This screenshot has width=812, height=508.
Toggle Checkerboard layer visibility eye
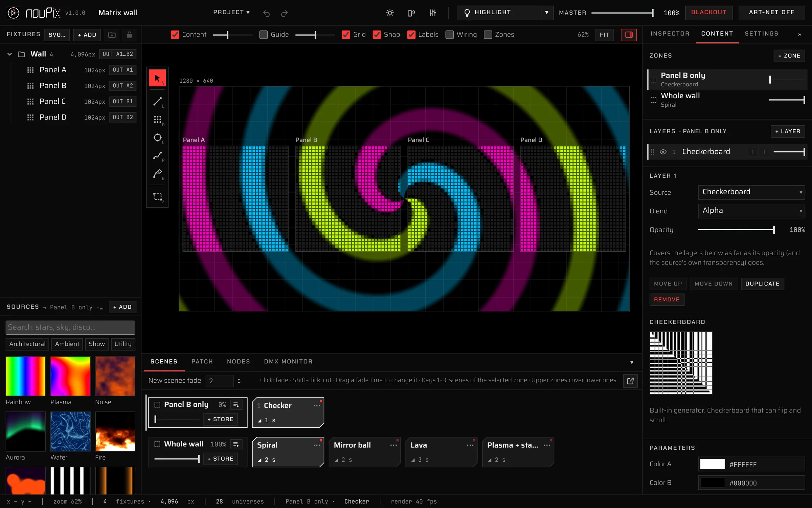point(663,152)
